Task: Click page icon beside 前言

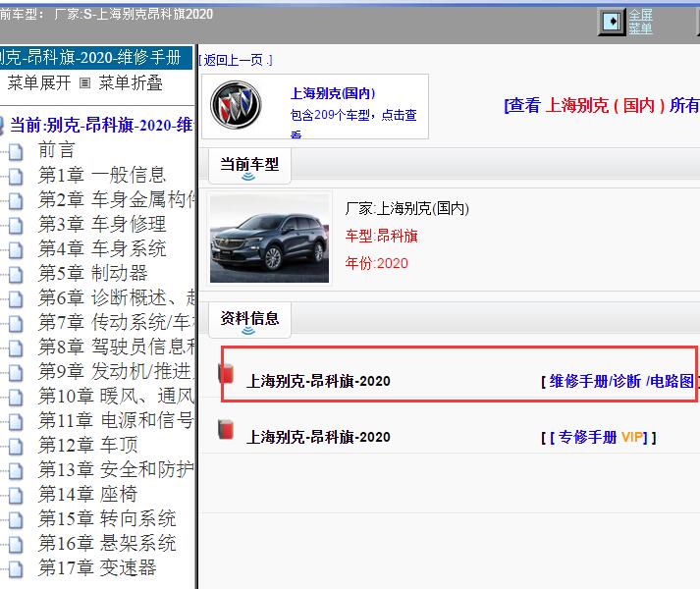Action: 16,152
